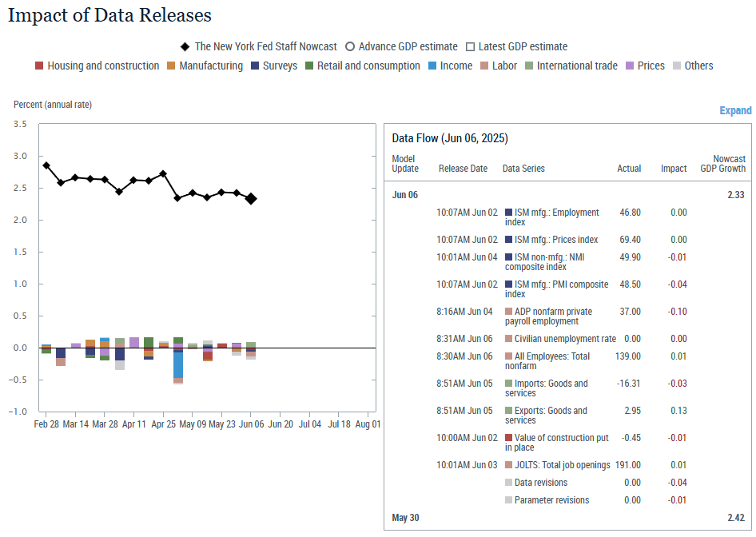This screenshot has height=537, width=756.
Task: Click ISM mfg.: PMI composite index series
Action: 557,289
